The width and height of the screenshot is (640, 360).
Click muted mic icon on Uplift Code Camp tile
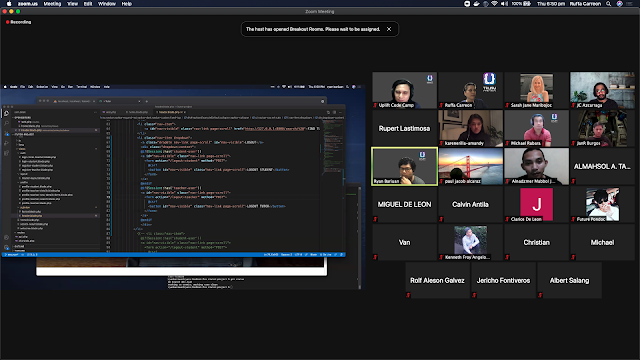375,105
